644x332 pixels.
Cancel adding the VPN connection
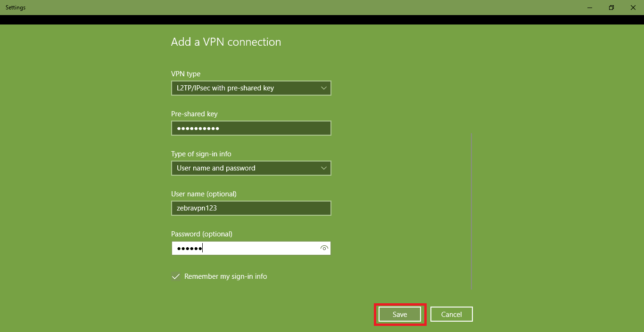(451, 314)
